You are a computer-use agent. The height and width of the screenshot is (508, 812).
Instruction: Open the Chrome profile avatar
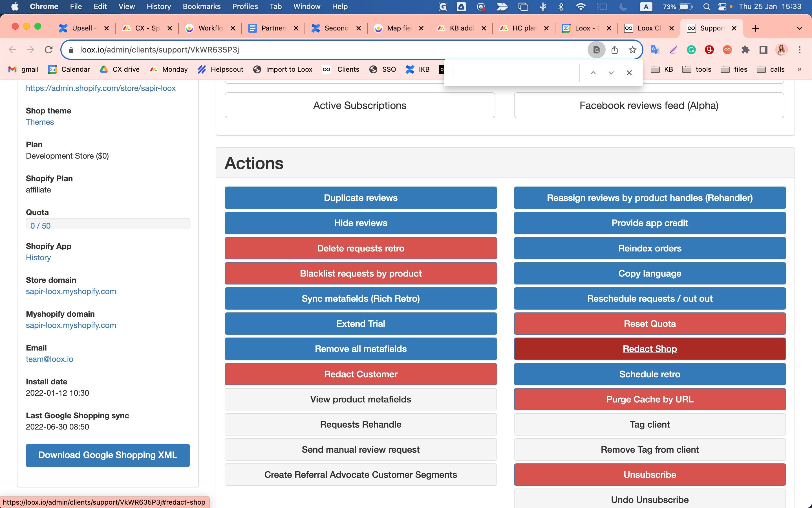pos(782,50)
